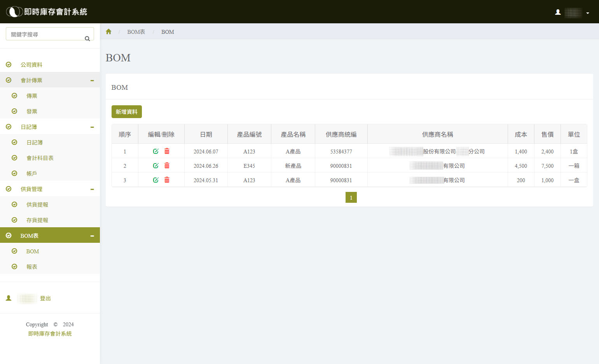This screenshot has height=364, width=599.
Task: Edit the row dated 2024.06.26
Action: [156, 165]
